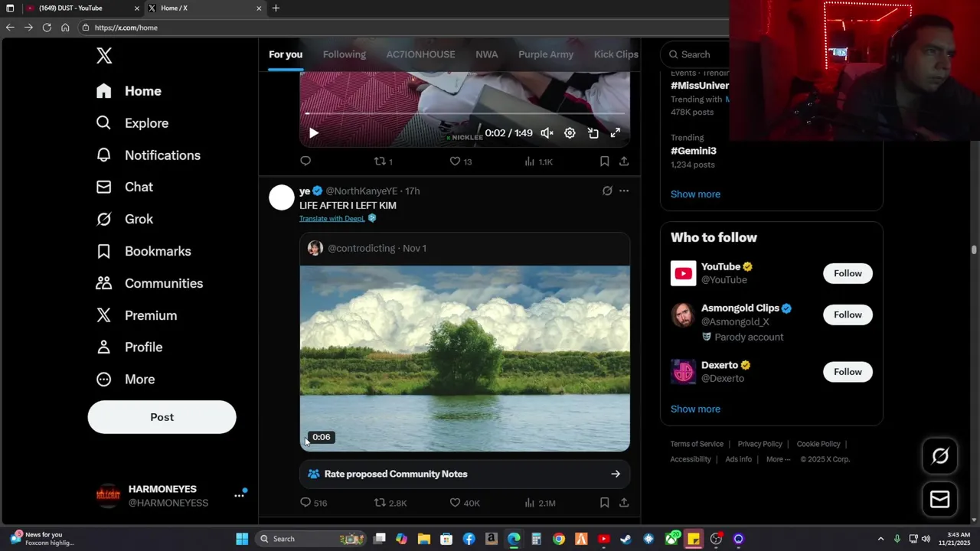The image size is (980, 551).
Task: Open Grok in the sidebar
Action: point(124,219)
